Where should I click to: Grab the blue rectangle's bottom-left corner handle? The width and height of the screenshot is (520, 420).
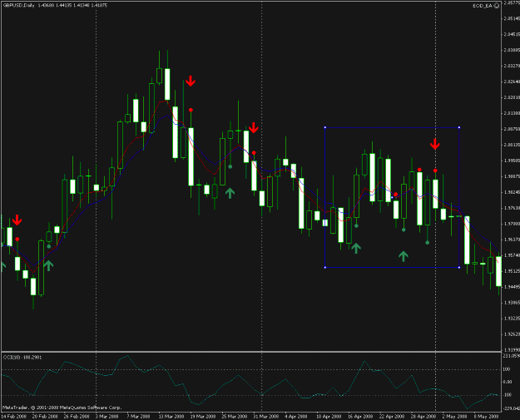tap(325, 267)
